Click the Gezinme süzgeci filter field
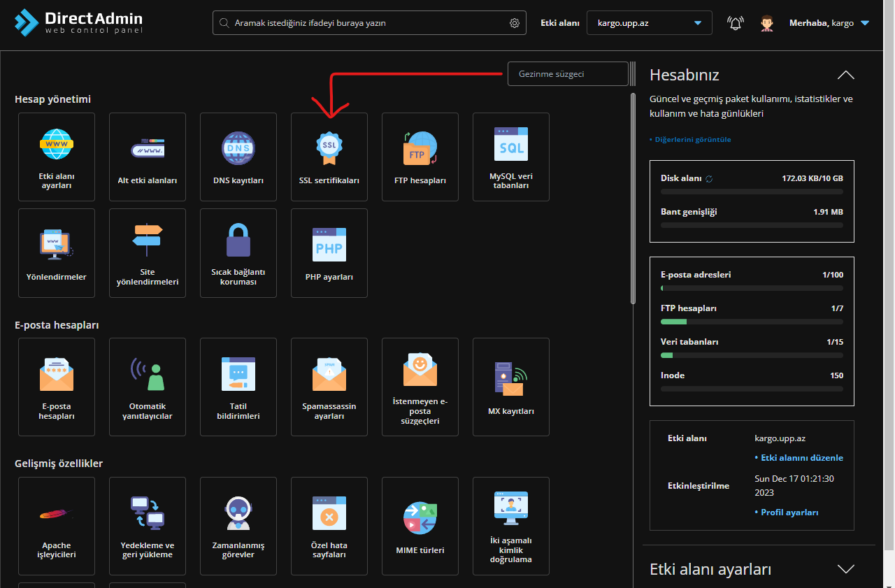This screenshot has width=895, height=588. pyautogui.click(x=567, y=74)
